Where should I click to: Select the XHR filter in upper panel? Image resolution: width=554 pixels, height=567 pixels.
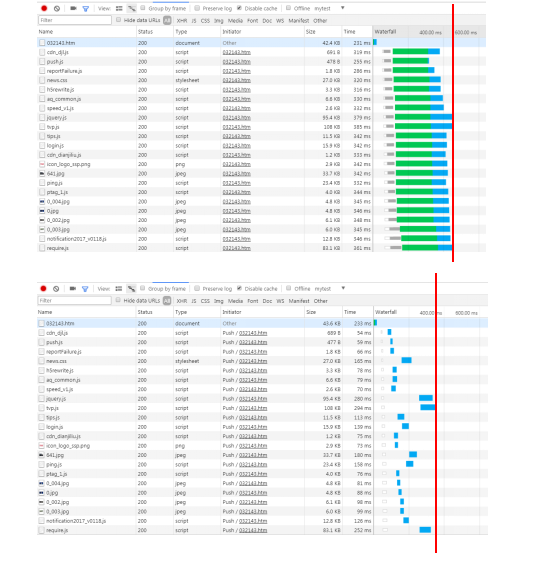pos(182,21)
